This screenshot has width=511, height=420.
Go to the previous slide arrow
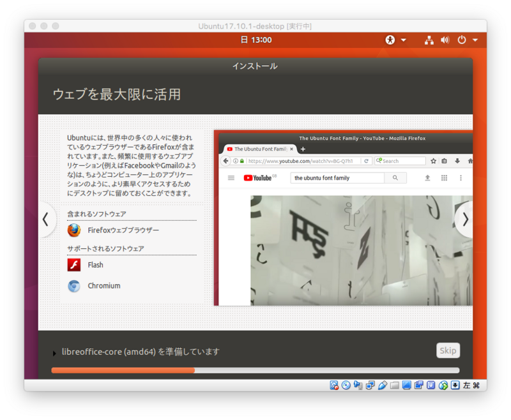pos(45,220)
